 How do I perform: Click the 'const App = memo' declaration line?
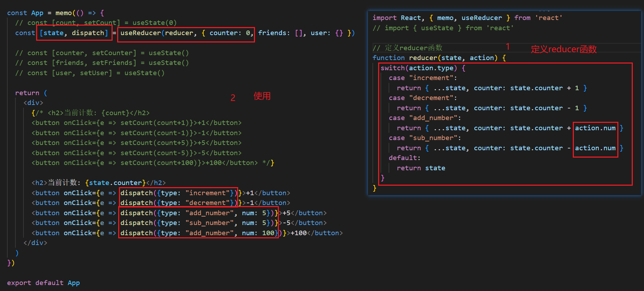[x=56, y=13]
